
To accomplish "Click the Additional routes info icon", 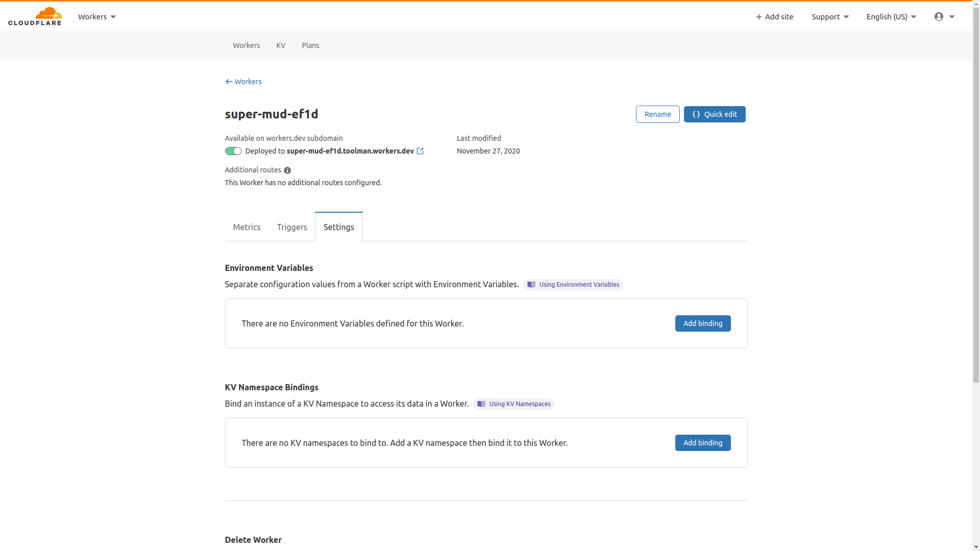I will (x=287, y=170).
